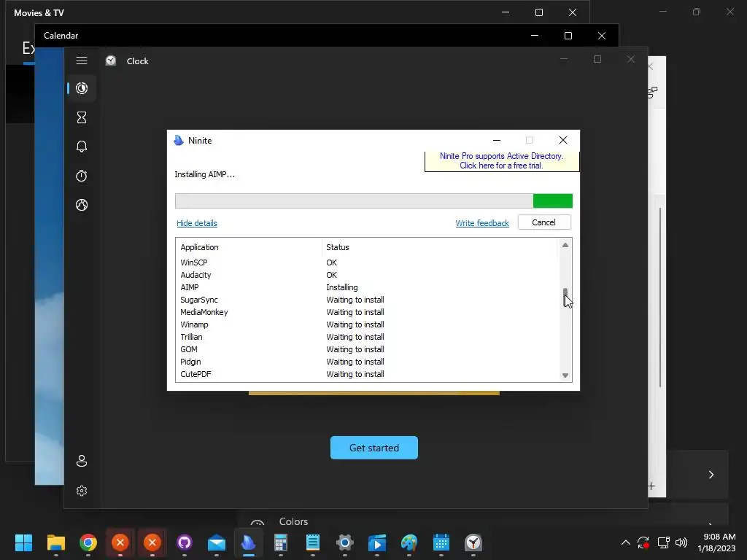Open the Write feedback link
Viewport: 747px width, 560px height.
[x=482, y=223]
